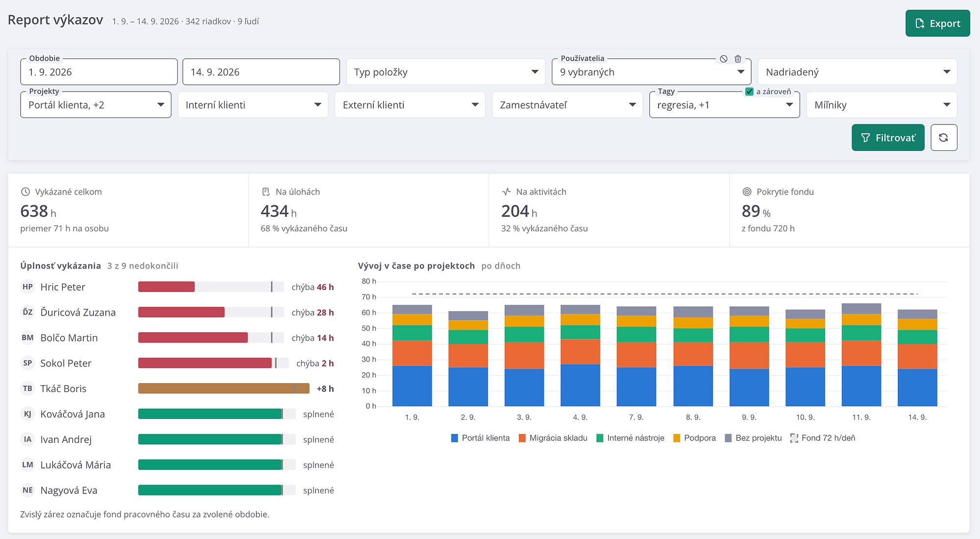Image resolution: width=980 pixels, height=539 pixels.
Task: Click the stacked chart bar for 11. 9.
Action: coord(861,355)
